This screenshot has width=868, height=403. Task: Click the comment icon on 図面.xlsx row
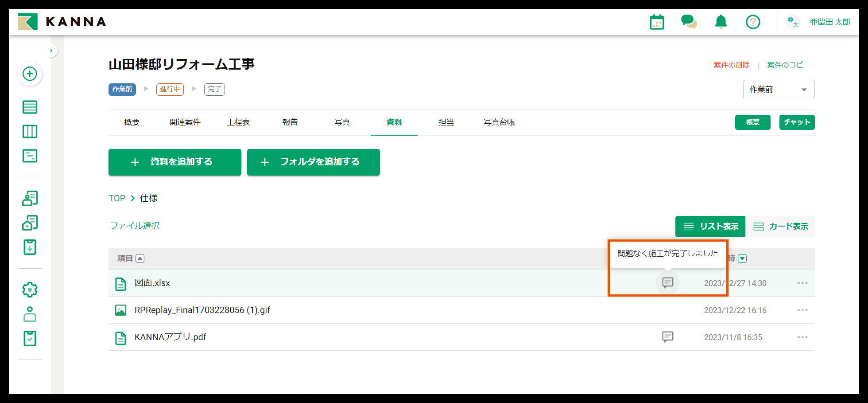(667, 283)
